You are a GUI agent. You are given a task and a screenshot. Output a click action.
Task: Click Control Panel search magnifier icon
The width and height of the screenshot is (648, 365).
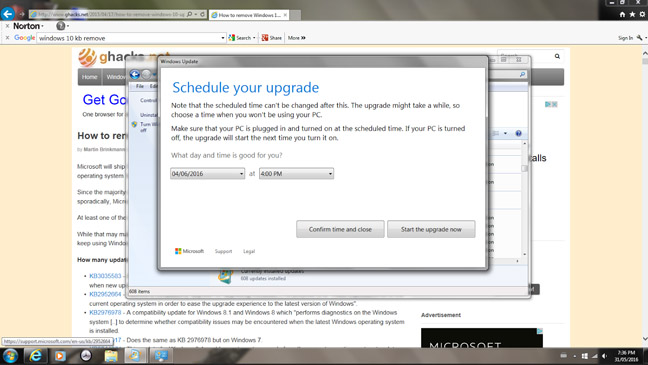pos(522,74)
